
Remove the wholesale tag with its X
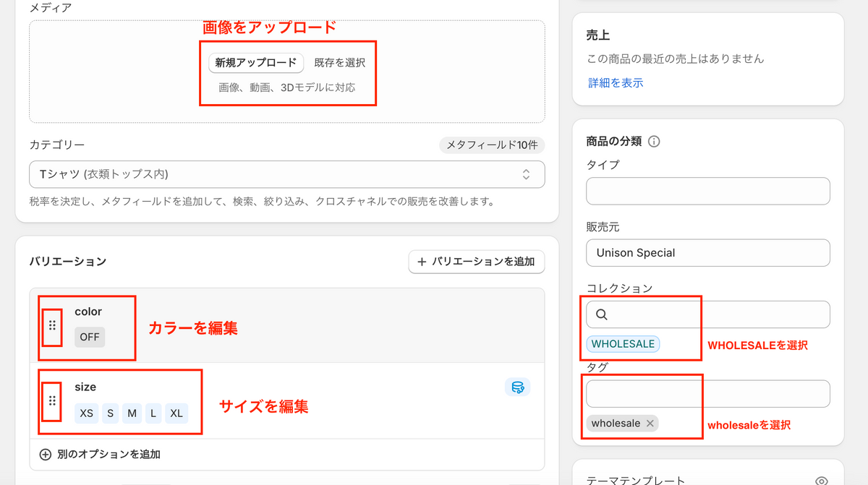click(x=650, y=424)
